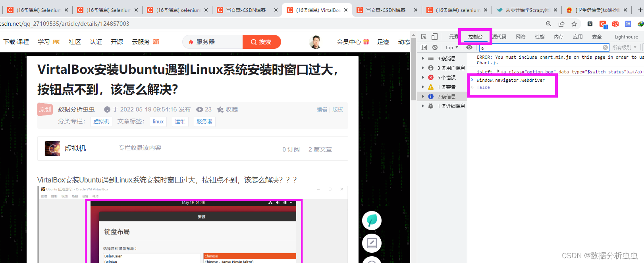Expand the 3 条用户消息 group

point(423,68)
